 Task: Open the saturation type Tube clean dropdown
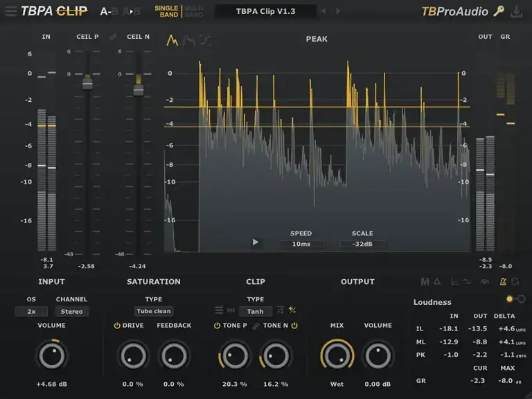pyautogui.click(x=154, y=311)
